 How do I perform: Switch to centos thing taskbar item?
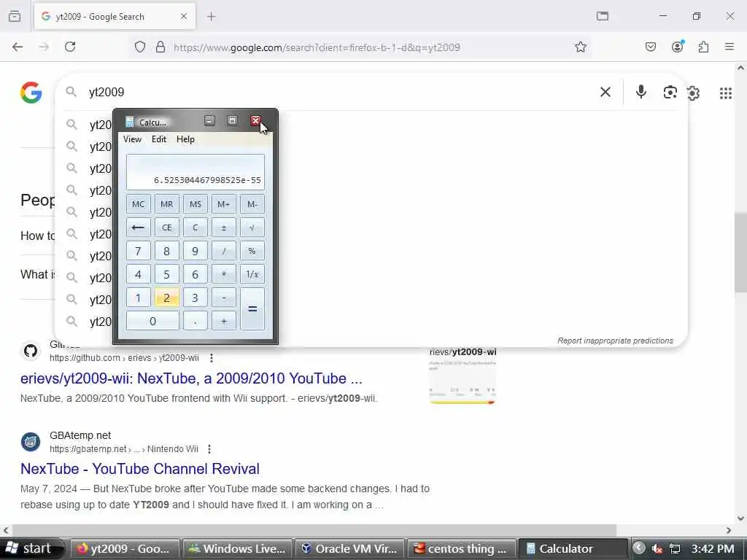pyautogui.click(x=461, y=548)
